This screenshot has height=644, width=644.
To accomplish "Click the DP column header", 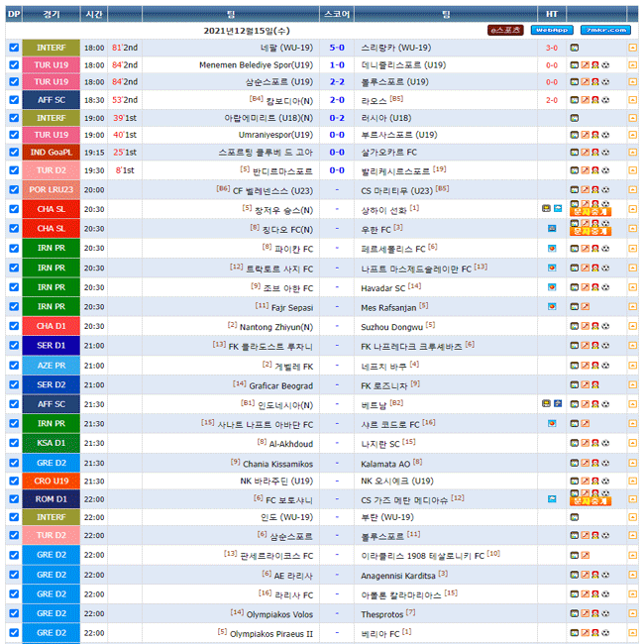I will (14, 14).
